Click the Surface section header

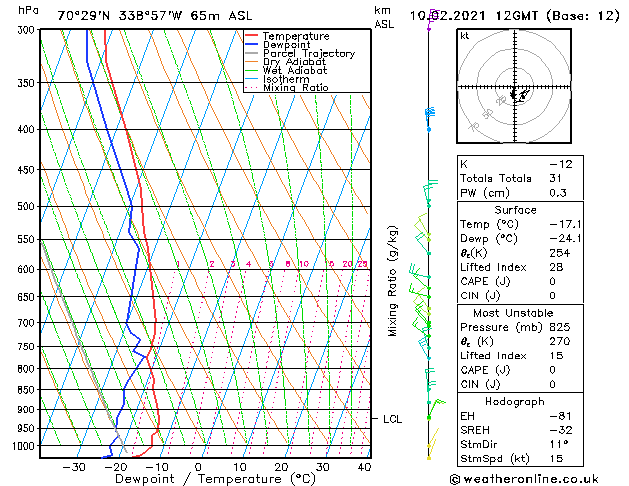click(x=515, y=210)
